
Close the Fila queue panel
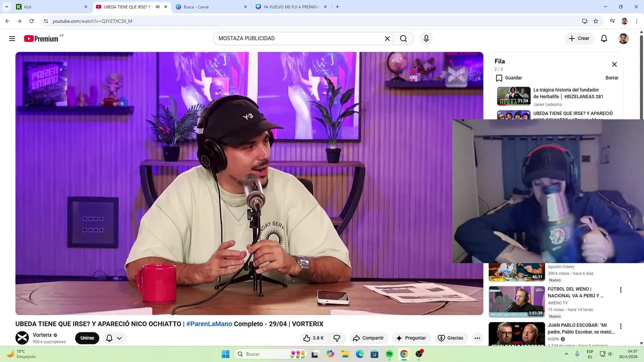click(x=614, y=64)
